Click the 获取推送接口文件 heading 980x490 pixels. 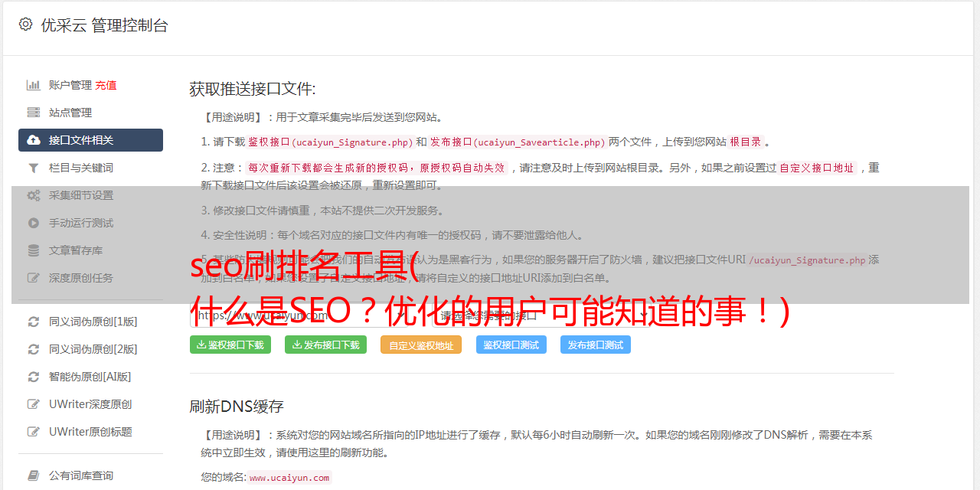253,89
